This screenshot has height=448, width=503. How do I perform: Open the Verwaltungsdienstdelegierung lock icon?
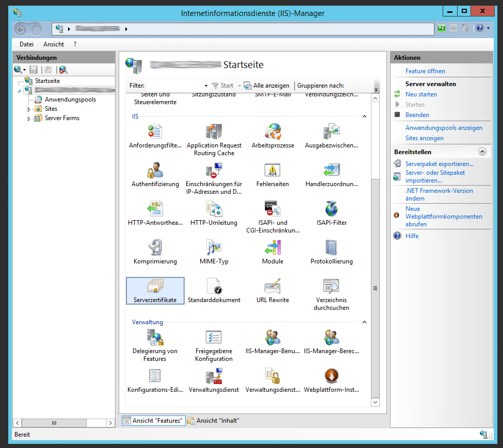[x=273, y=376]
